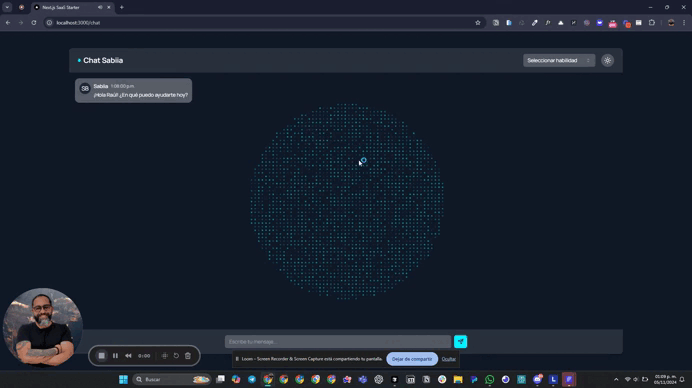Hide the sharing bar with Ocultar
This screenshot has width=692, height=388.
448,359
